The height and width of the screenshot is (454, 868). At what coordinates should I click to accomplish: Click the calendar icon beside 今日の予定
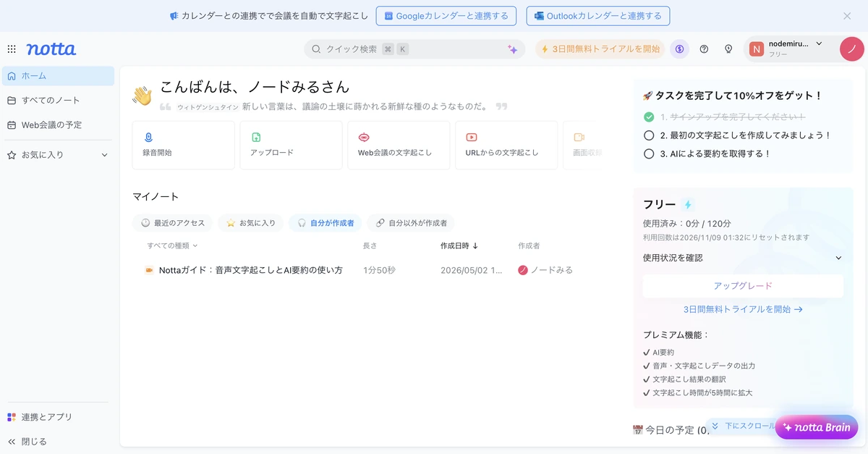click(x=638, y=430)
